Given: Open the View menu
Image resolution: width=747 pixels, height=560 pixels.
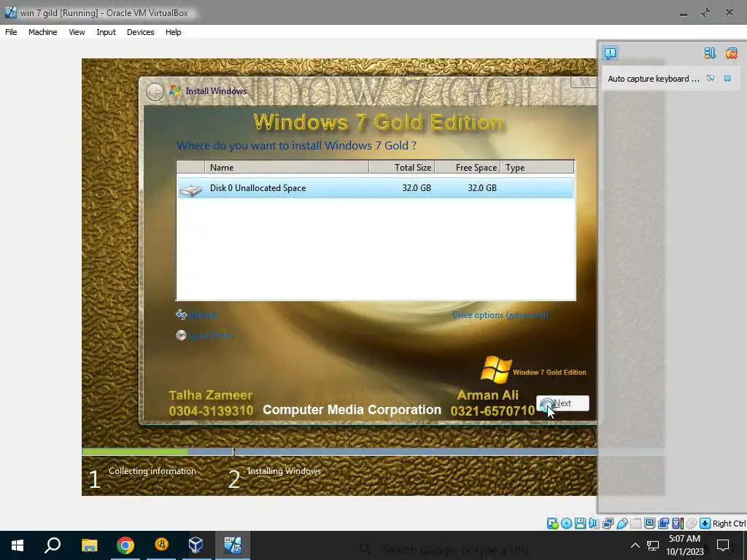Looking at the screenshot, I should 77,32.
